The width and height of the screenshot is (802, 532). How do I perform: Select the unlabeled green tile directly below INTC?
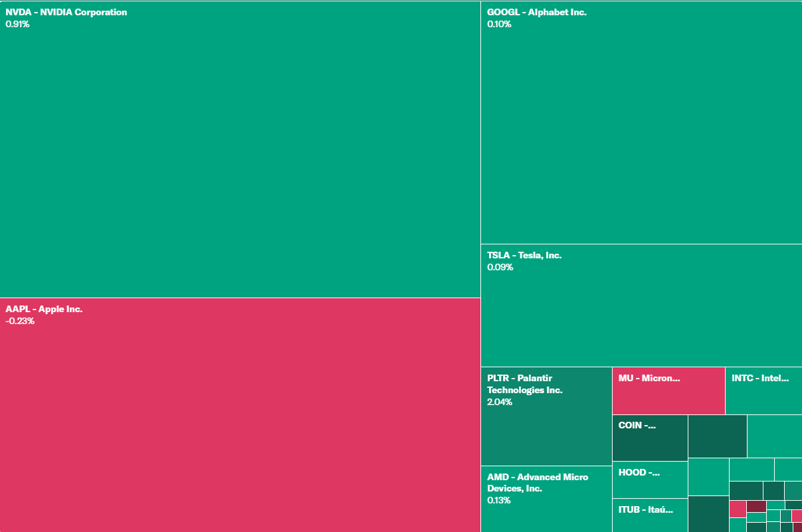[x=774, y=436]
